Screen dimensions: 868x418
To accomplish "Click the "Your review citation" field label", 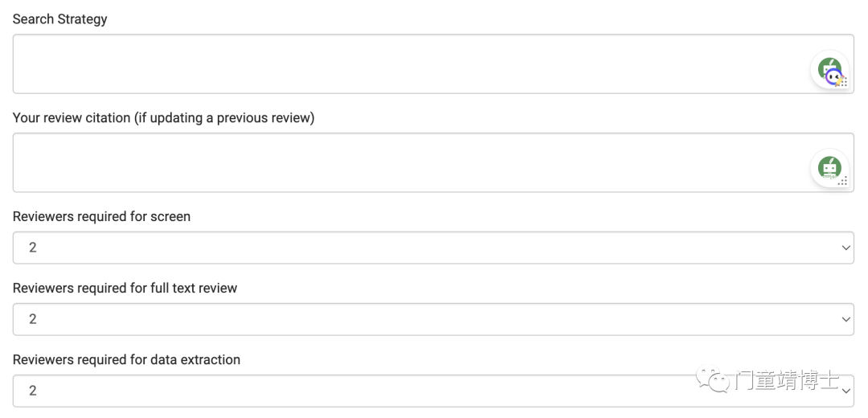I will (163, 118).
